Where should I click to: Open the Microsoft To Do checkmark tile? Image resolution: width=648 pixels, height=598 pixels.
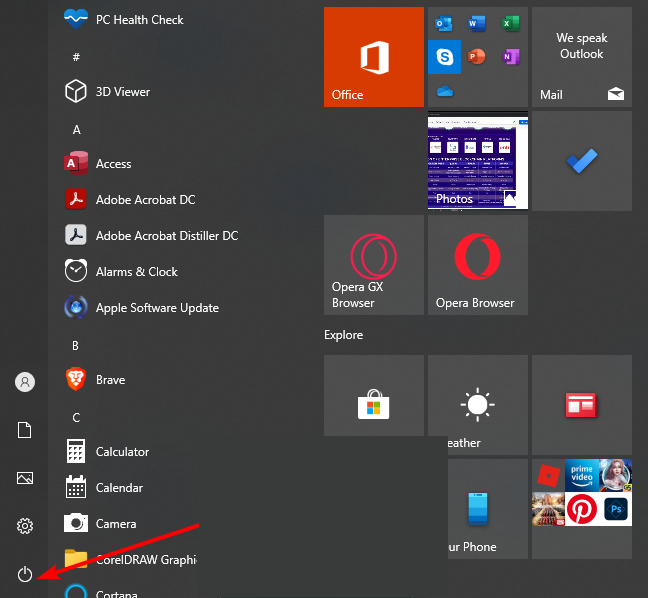pos(582,161)
